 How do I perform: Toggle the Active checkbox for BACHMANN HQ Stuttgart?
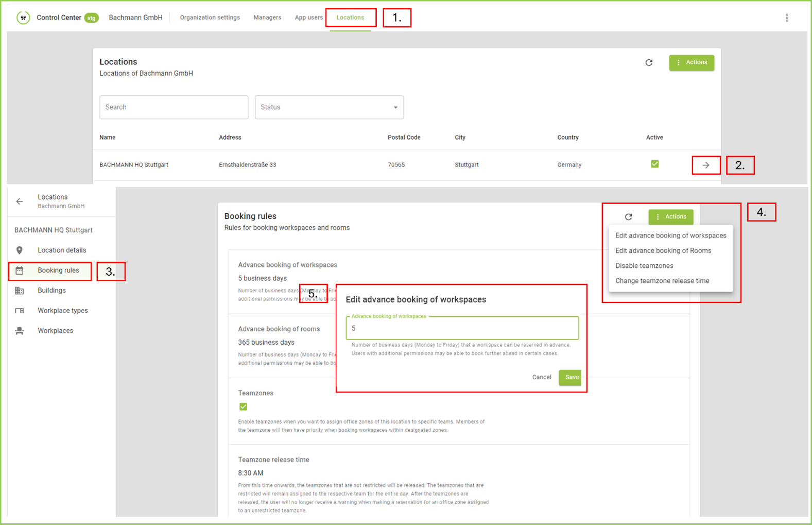[654, 164]
